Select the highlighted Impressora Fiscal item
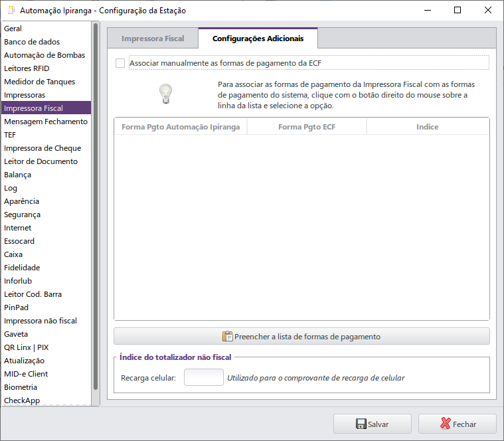The width and height of the screenshot is (504, 441). click(x=46, y=108)
